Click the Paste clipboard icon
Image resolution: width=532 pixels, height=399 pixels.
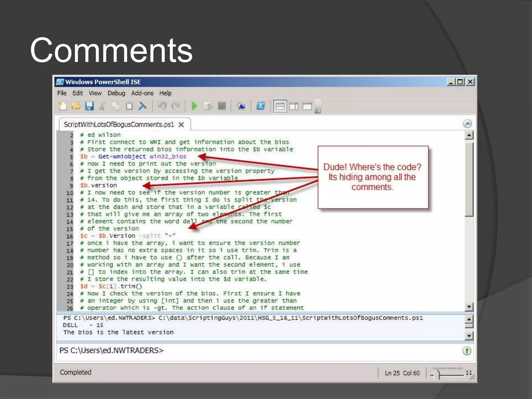tap(129, 106)
